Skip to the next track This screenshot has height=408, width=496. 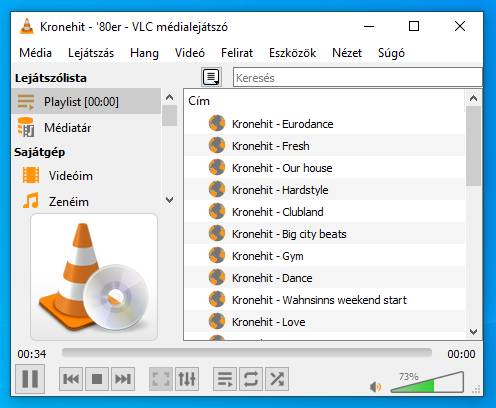(123, 379)
